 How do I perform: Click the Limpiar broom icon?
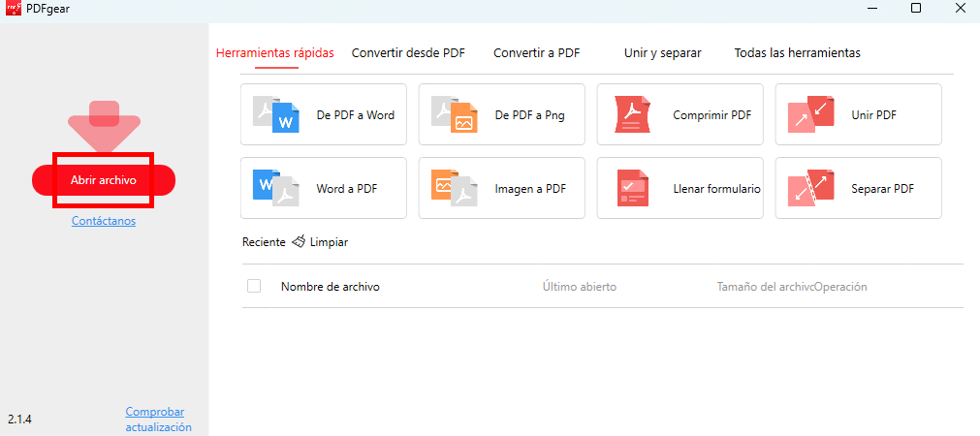[299, 241]
